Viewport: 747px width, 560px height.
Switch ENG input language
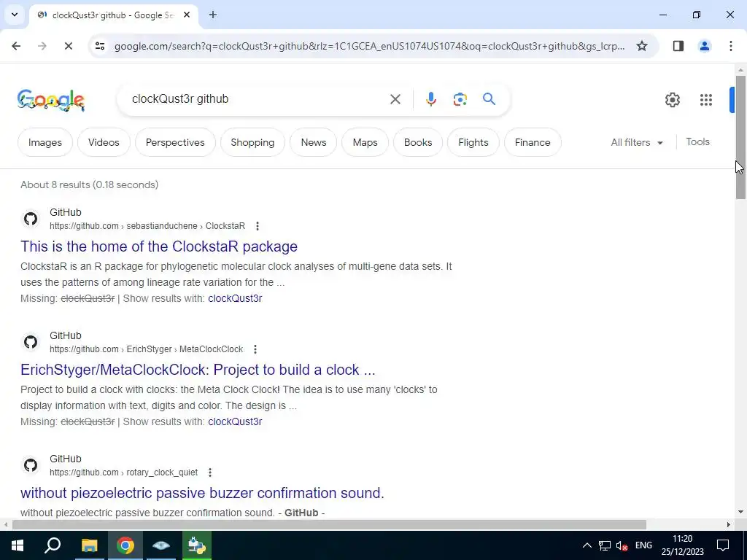(643, 545)
